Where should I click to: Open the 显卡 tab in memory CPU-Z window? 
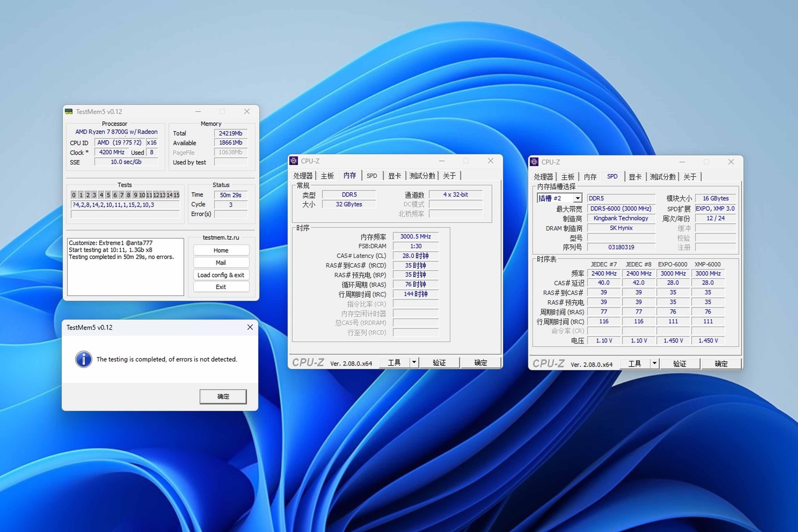pyautogui.click(x=394, y=176)
